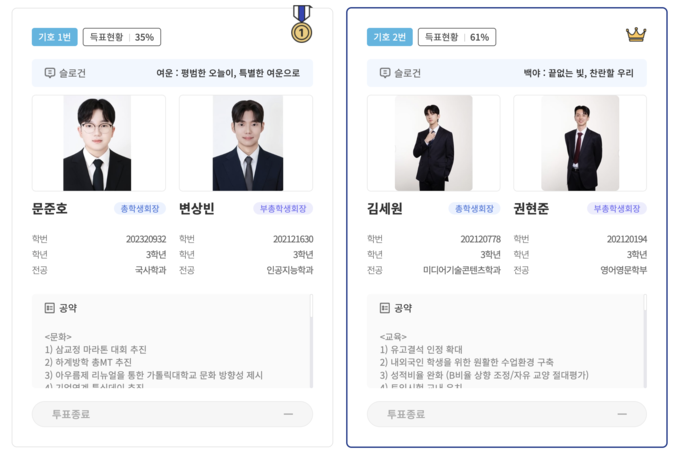
Task: Click the right 투표종료 button
Action: pos(507,414)
